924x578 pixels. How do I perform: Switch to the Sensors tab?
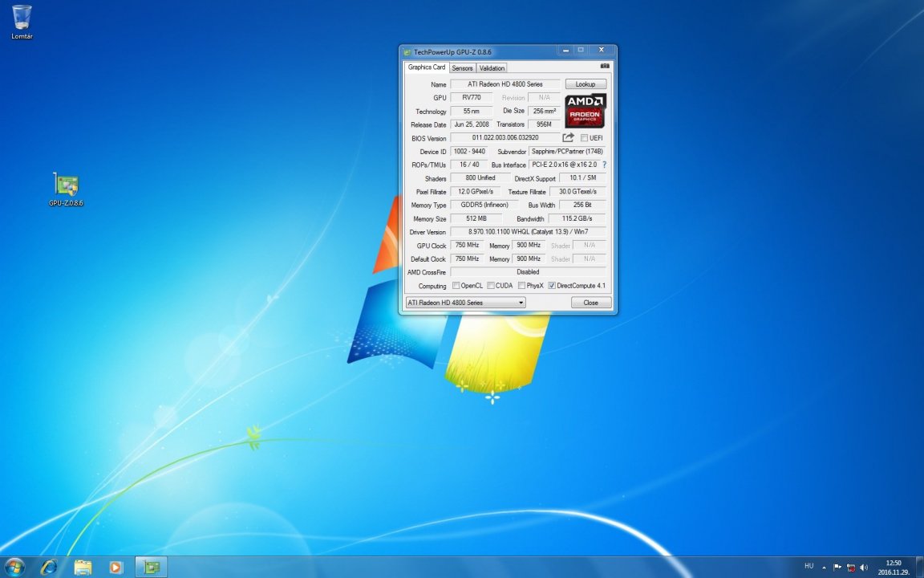[x=462, y=68]
